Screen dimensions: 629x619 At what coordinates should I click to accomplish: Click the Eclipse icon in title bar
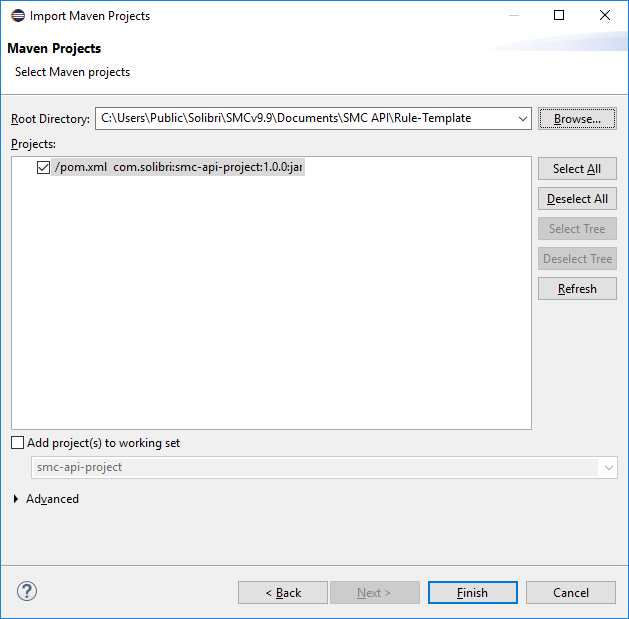pyautogui.click(x=16, y=16)
